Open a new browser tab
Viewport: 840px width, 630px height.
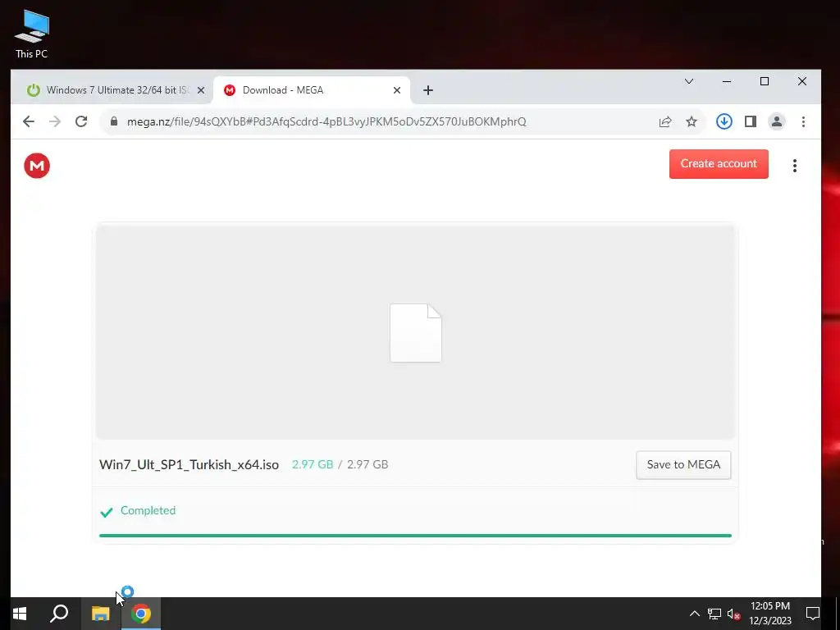(427, 90)
